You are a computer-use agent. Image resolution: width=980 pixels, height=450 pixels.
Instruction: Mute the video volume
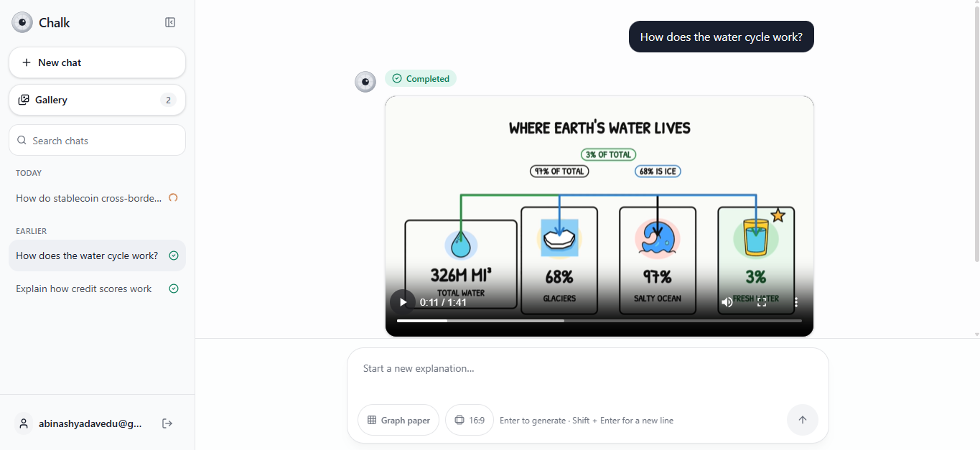(727, 302)
